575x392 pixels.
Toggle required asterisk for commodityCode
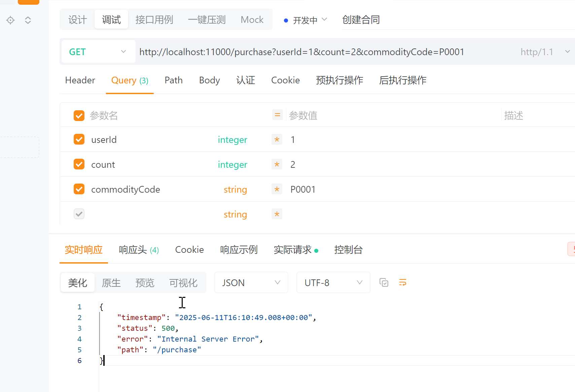277,189
